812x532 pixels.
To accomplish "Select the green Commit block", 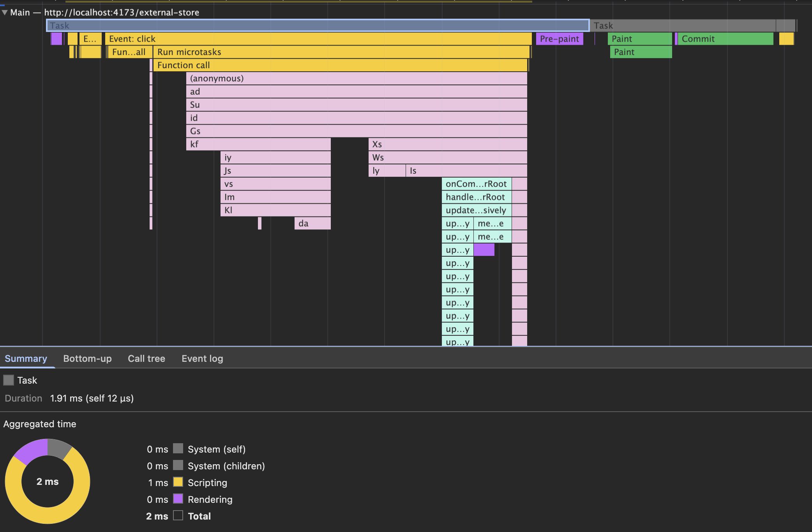I will tap(725, 39).
